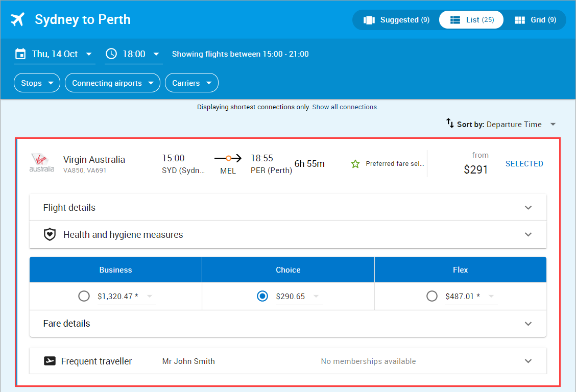Click the Choice fare column header

click(x=288, y=270)
